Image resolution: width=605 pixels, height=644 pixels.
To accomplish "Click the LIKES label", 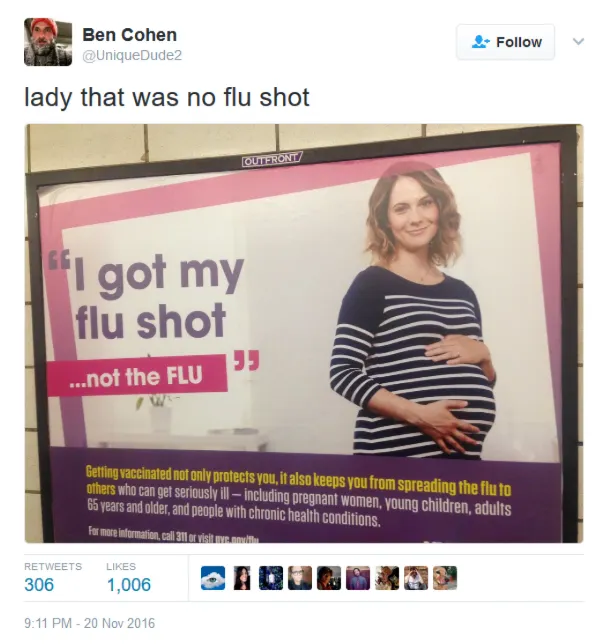I will (121, 566).
